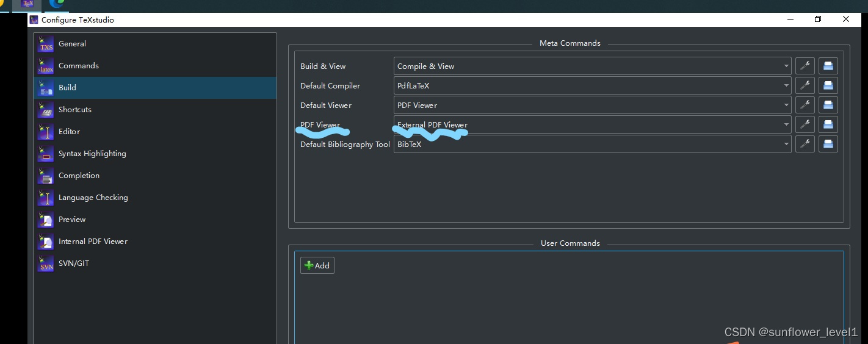Open the Commands settings page

pos(155,66)
